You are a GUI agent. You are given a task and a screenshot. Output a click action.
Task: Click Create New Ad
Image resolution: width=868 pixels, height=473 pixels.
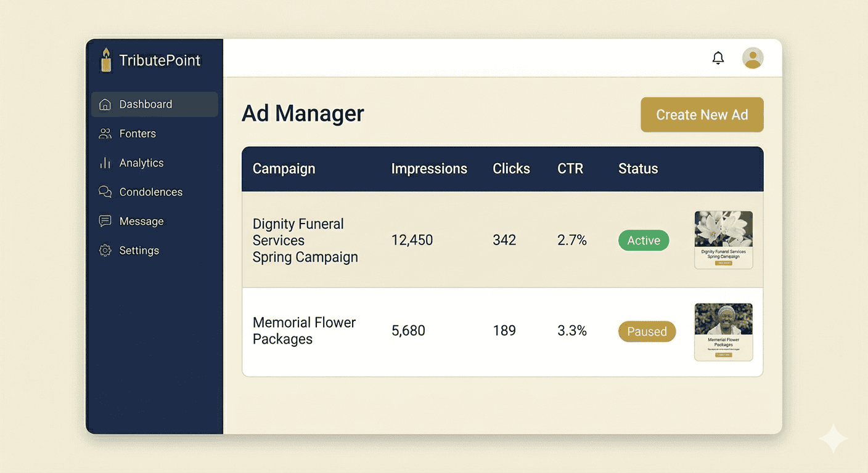click(x=702, y=115)
